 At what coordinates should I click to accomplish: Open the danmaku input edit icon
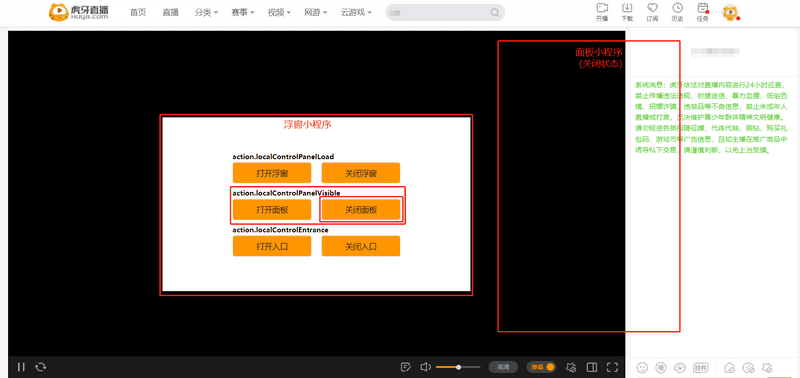[406, 367]
